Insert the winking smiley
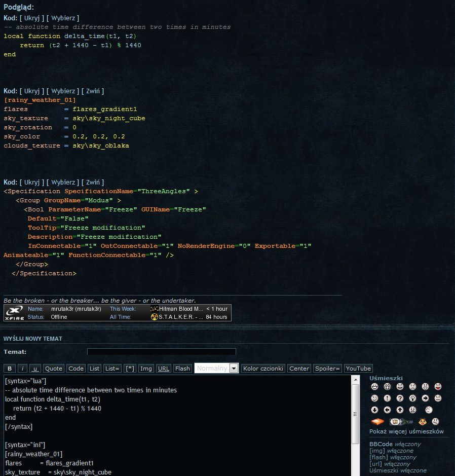This screenshot has height=476, width=455. coord(374,398)
